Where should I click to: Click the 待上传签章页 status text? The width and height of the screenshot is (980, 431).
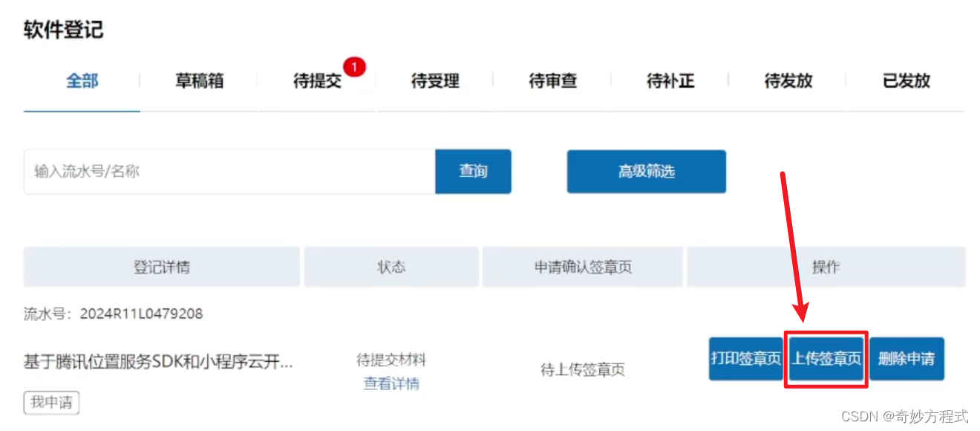(x=583, y=369)
